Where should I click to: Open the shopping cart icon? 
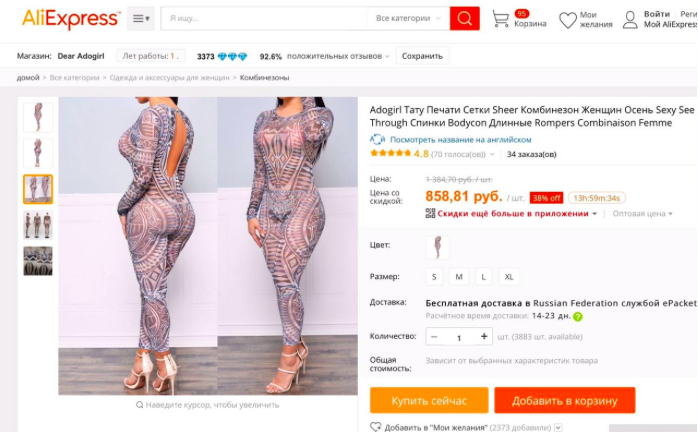point(500,19)
